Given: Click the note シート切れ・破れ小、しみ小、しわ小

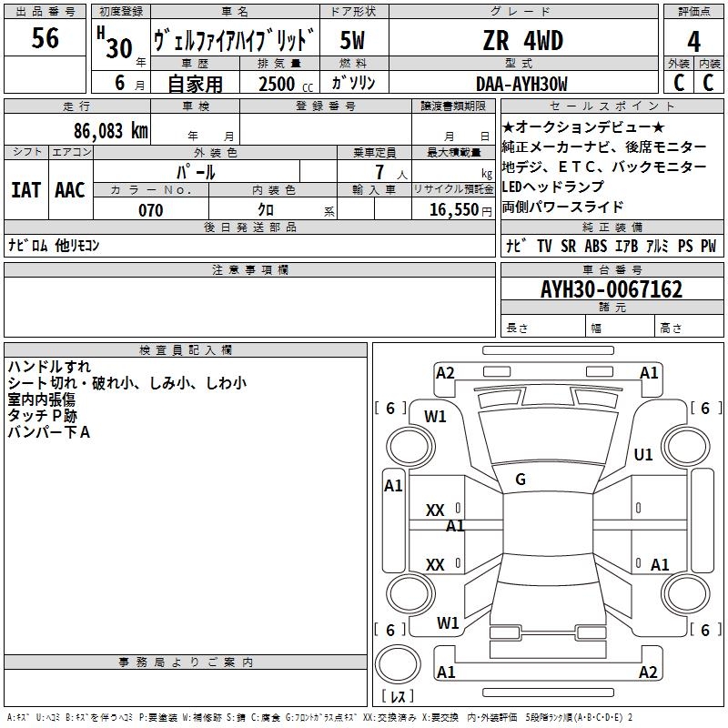Looking at the screenshot, I should click(127, 383).
